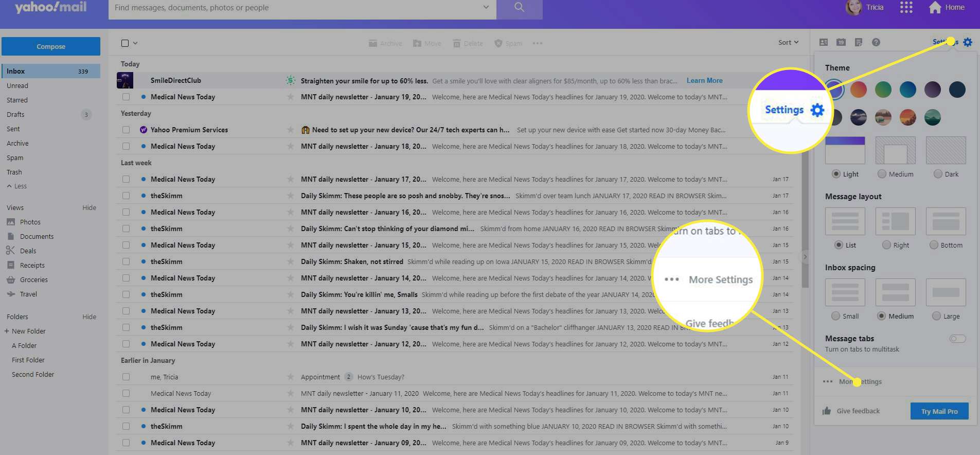Select the Bottom message layout thumbnail

(x=946, y=221)
